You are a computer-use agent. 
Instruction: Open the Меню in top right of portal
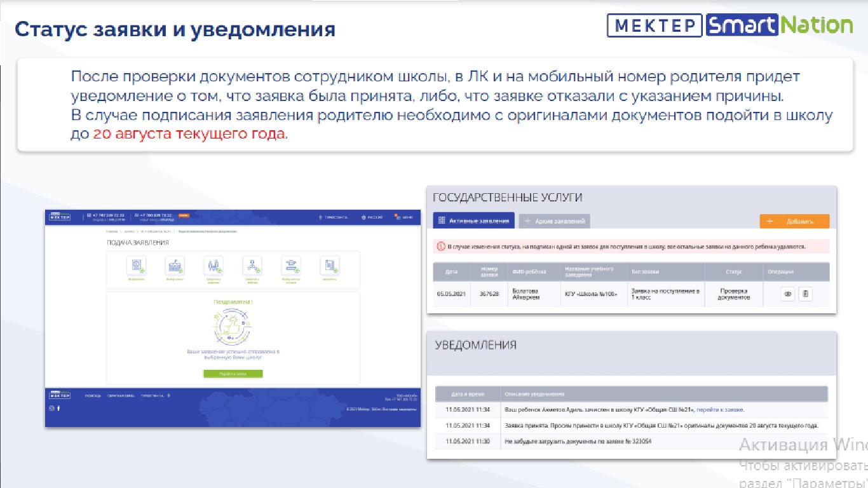pos(404,217)
